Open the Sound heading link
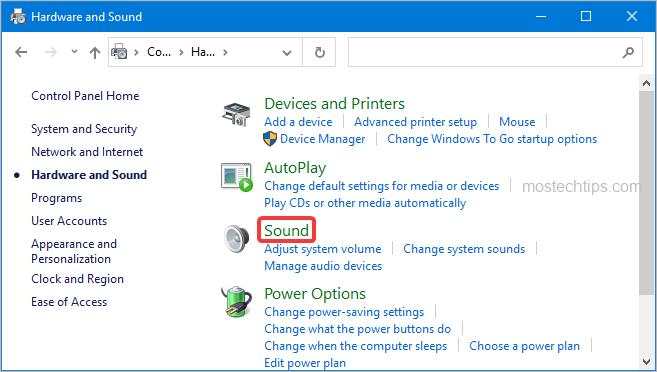Screen dimensions: 657x372 pyautogui.click(x=287, y=230)
